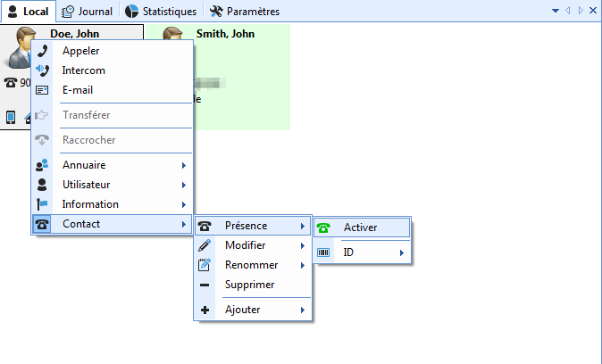Open the tab list dropdown arrow
602x364 pixels.
tap(556, 12)
